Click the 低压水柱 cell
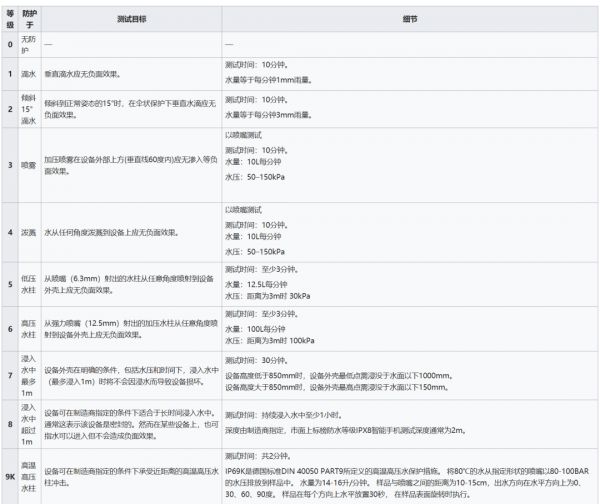 pyautogui.click(x=28, y=284)
